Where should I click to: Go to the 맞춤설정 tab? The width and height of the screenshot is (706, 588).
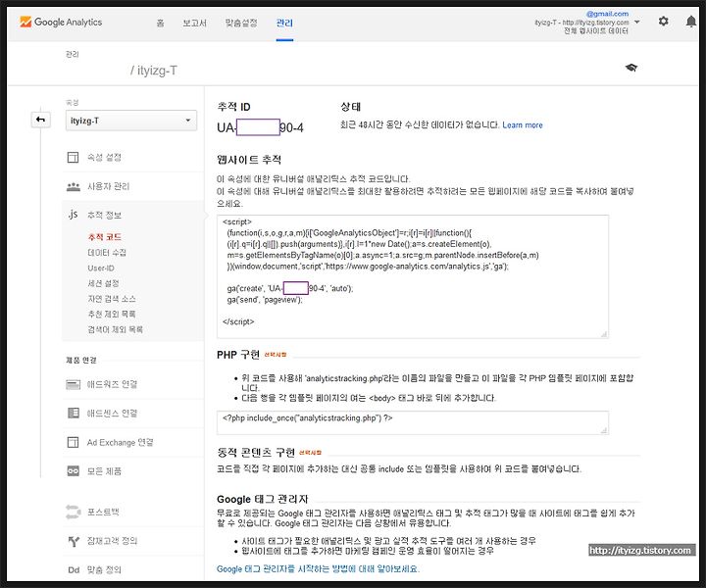[x=241, y=23]
